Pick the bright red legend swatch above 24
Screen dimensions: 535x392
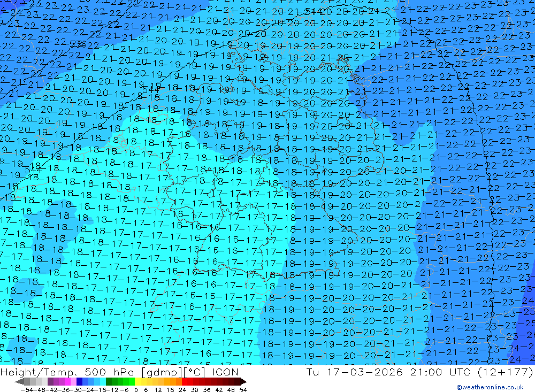(185, 381)
